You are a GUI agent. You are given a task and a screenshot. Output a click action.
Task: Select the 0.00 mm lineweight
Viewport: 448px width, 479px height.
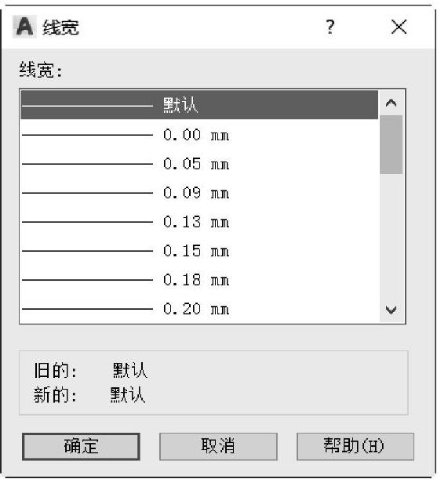tap(199, 135)
